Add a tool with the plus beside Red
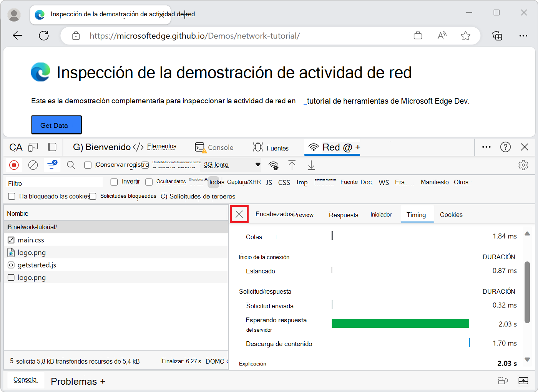The height and width of the screenshot is (392, 538). [358, 147]
